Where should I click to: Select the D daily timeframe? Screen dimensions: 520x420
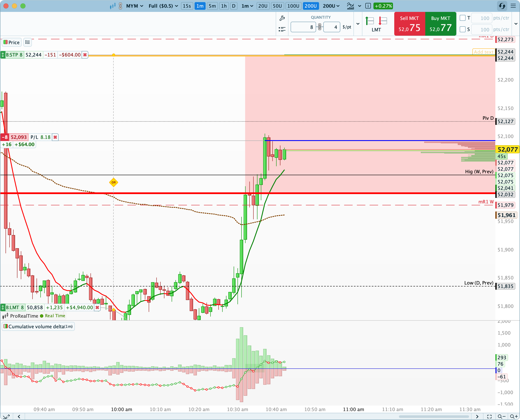234,6
